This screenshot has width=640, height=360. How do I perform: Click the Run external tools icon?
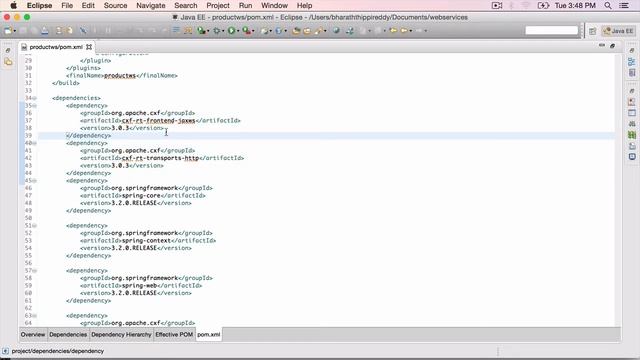pyautogui.click(x=246, y=31)
